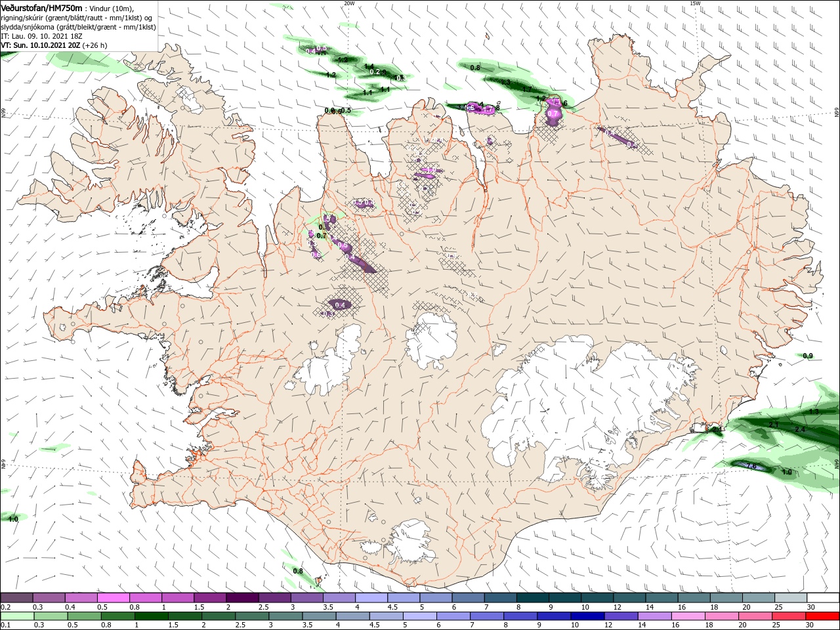The image size is (840, 630).
Task: Pick upper legend dark teal swatch between 8 and 9
Action: 533,598
